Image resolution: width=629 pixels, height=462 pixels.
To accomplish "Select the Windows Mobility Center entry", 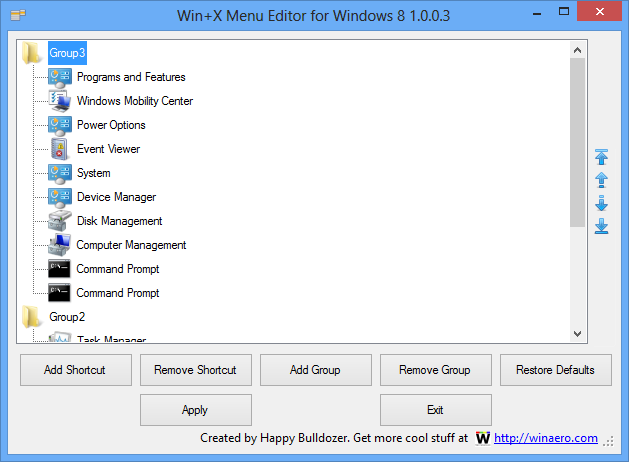I will click(135, 101).
